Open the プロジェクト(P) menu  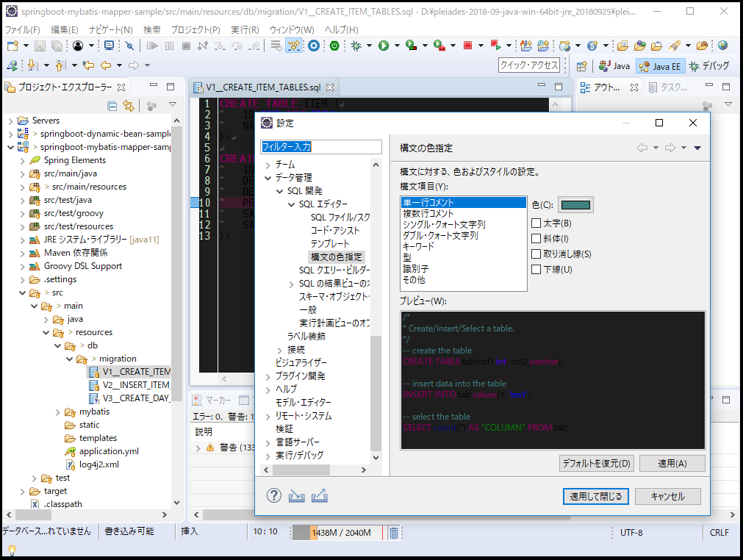click(x=195, y=30)
